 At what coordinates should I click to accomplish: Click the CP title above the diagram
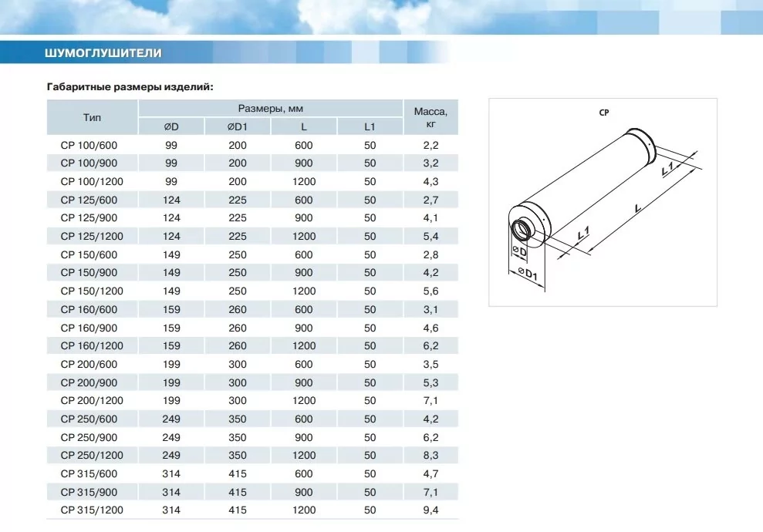point(603,113)
